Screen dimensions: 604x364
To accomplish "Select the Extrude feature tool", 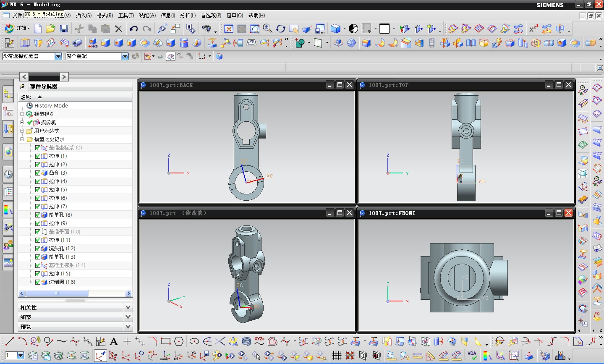I will pos(25,43).
